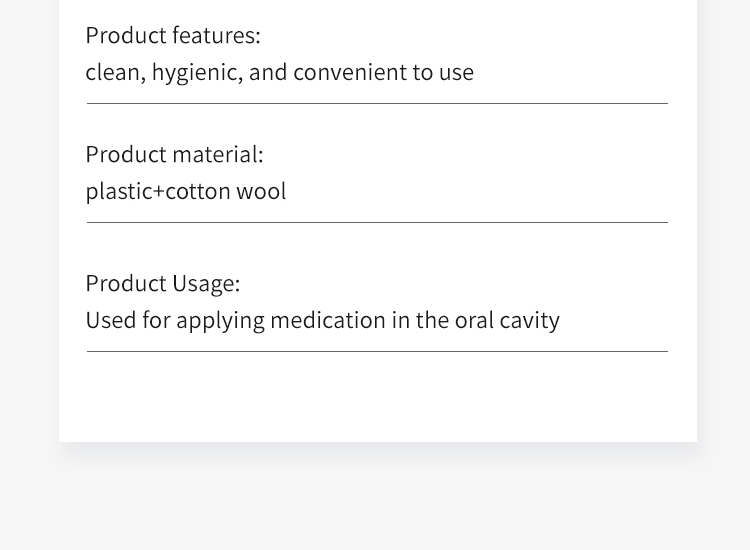Select the 'Used for applying medication' sentence
Viewport: 750px width, 550px height.
[323, 320]
